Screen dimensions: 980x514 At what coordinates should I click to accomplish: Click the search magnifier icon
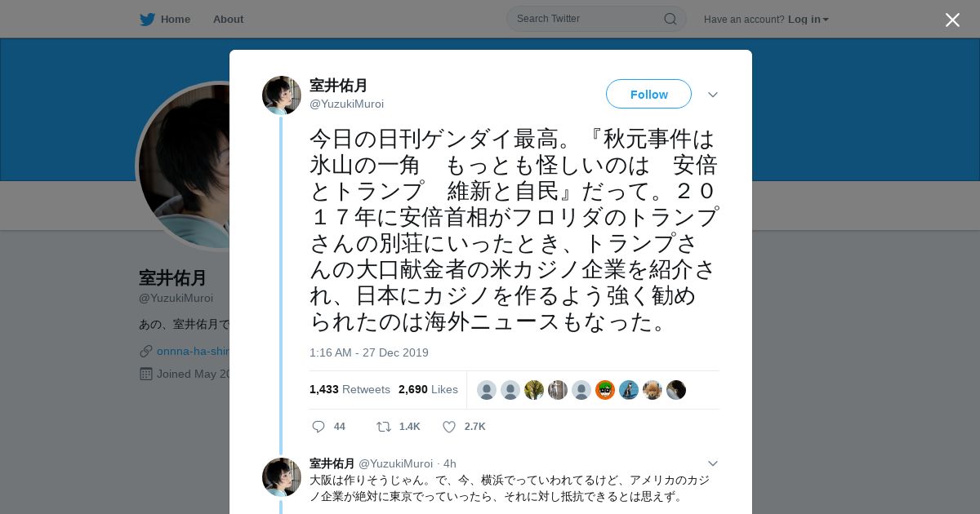click(x=670, y=19)
